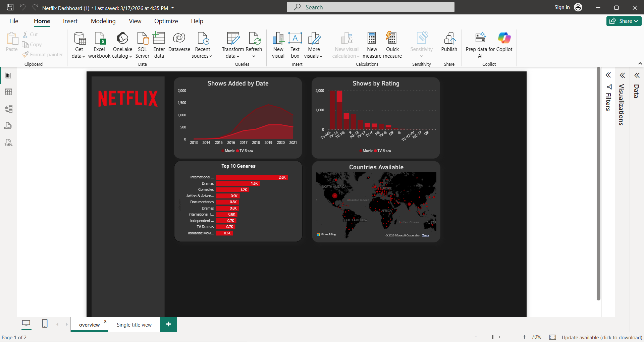
Task: Create a New measure
Action: 372,45
